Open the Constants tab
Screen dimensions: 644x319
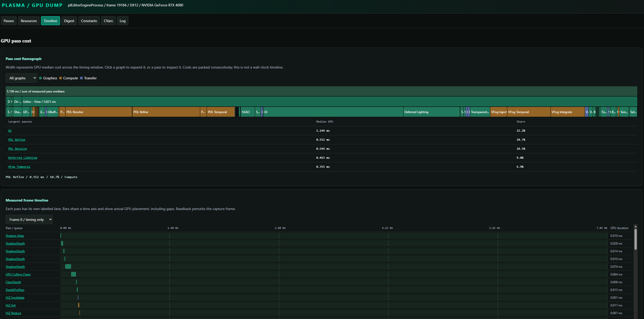click(x=89, y=21)
